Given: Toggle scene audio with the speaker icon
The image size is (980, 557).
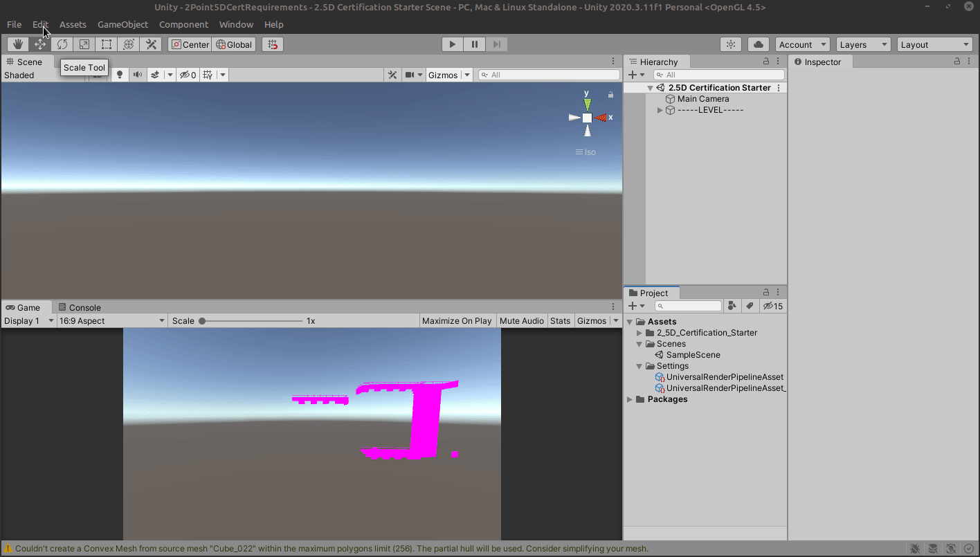Looking at the screenshot, I should (138, 75).
